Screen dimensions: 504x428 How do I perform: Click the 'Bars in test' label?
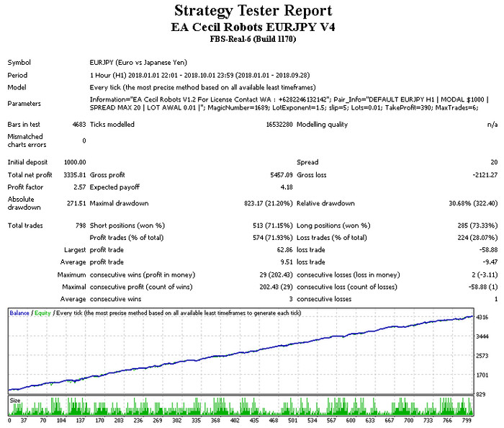click(24, 125)
